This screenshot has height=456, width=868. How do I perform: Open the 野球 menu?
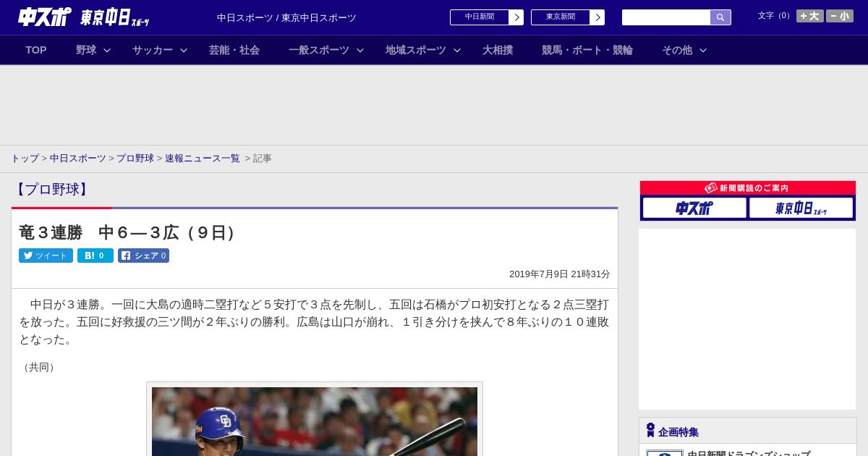[x=86, y=50]
